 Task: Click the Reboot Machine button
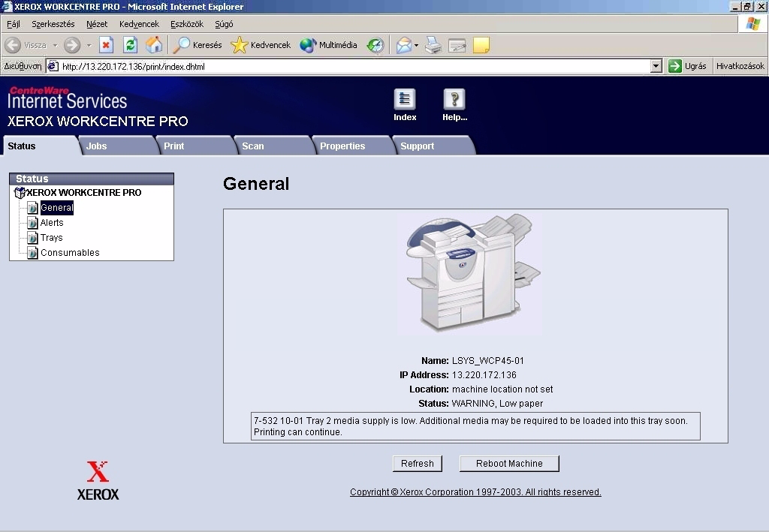(509, 464)
